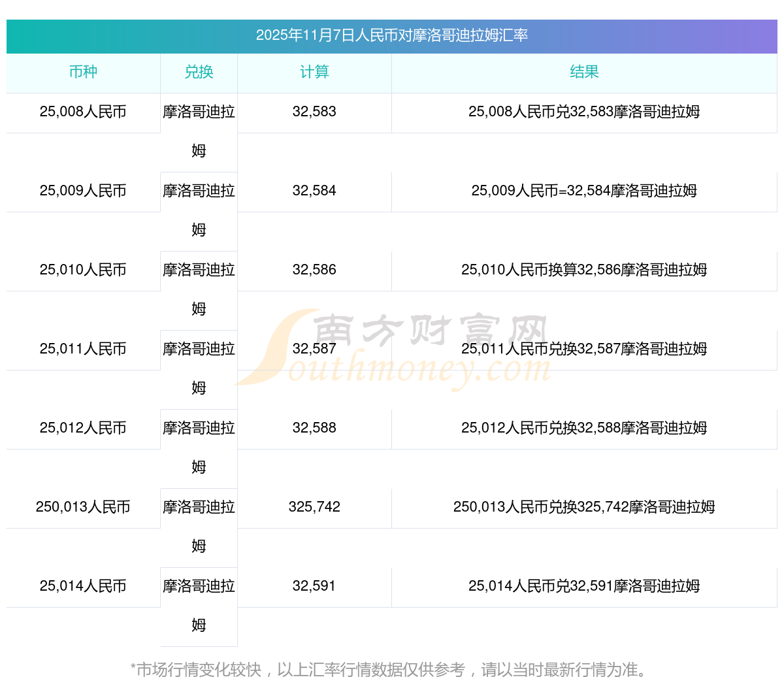Click the calculated value 32,583

point(314,112)
